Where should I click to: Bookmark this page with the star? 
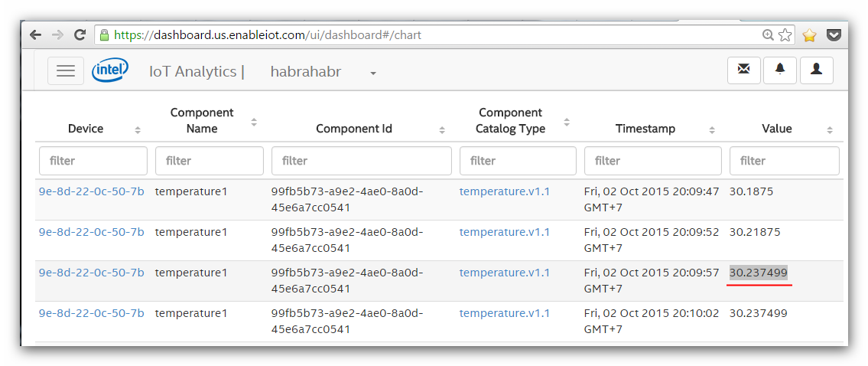pos(785,35)
